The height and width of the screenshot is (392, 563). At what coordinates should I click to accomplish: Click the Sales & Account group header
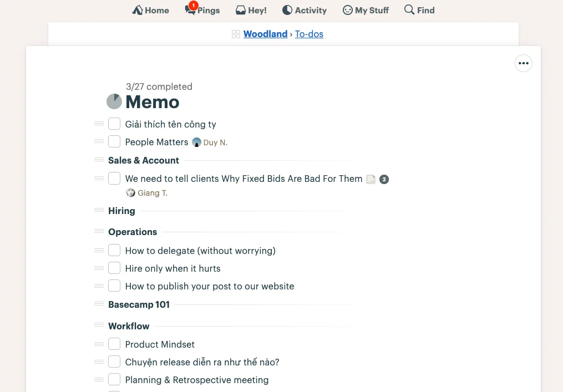tap(144, 160)
